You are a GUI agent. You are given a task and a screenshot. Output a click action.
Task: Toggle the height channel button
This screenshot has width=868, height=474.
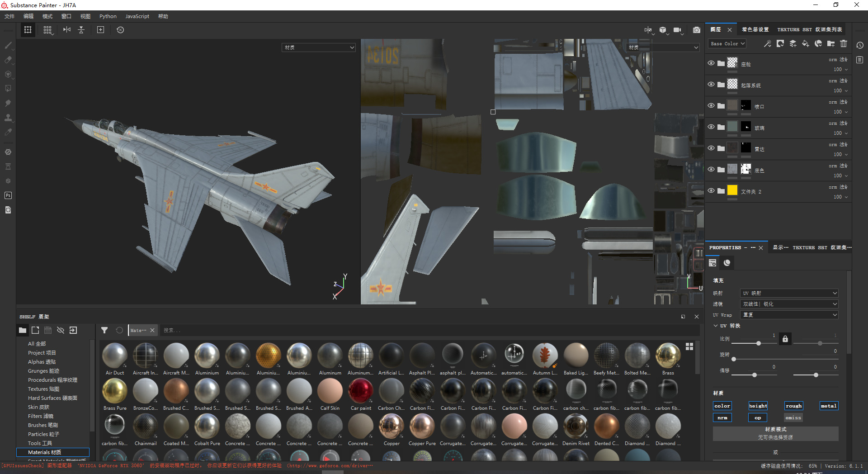coord(758,406)
